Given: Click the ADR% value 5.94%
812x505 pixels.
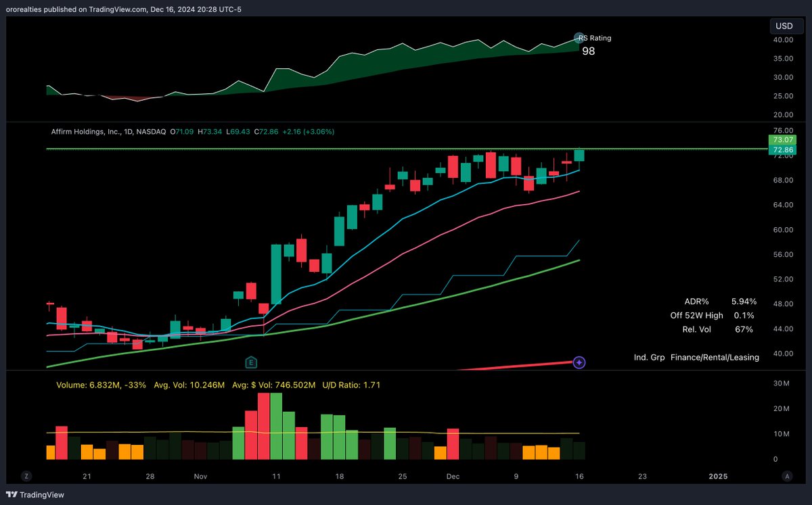Looking at the screenshot, I should pyautogui.click(x=744, y=302).
